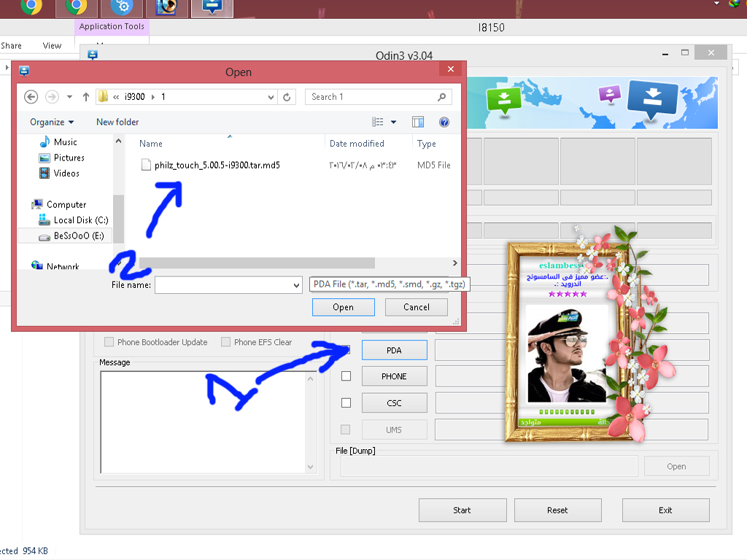Expand the view options dropdown arrow
This screenshot has height=560, width=747.
click(x=393, y=122)
